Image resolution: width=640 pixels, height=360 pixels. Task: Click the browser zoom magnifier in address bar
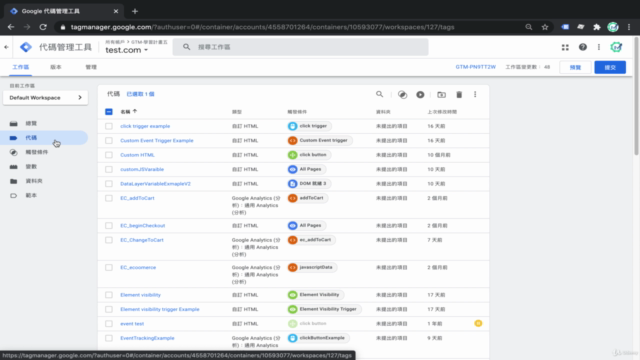[x=529, y=27]
